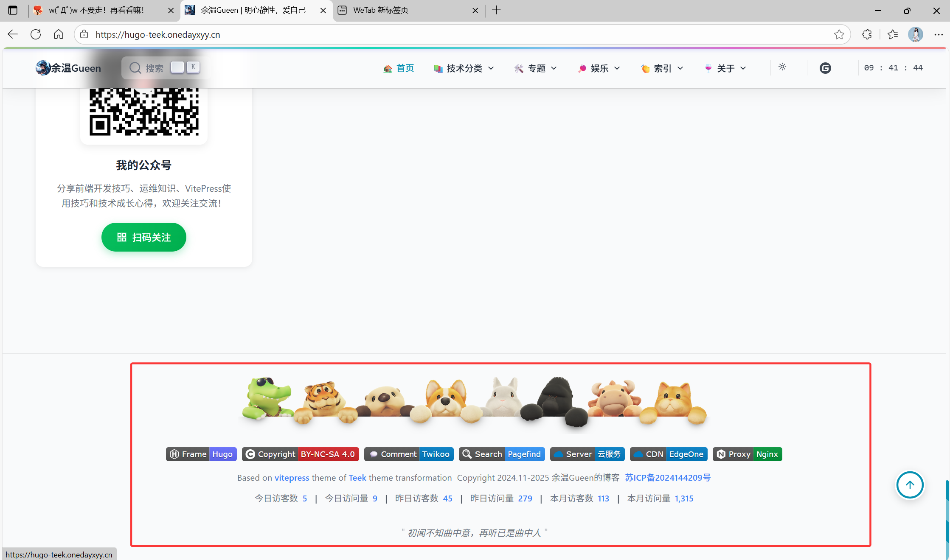Click the Hugo Frame badge
This screenshot has width=950, height=560.
coord(201,454)
